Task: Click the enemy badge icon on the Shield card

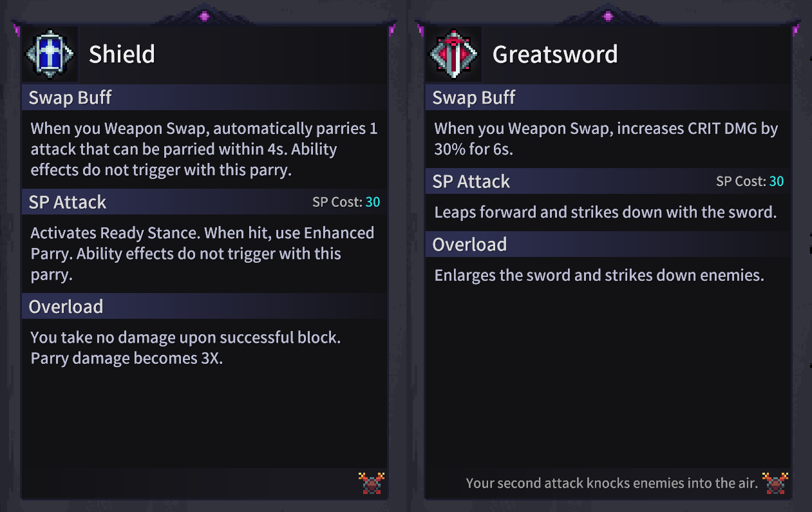Action: tap(372, 483)
